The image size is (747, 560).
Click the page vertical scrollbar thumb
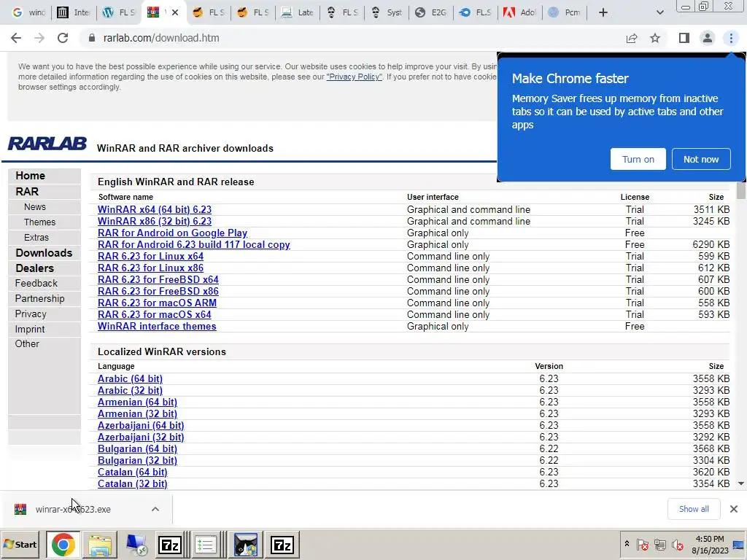(x=741, y=190)
